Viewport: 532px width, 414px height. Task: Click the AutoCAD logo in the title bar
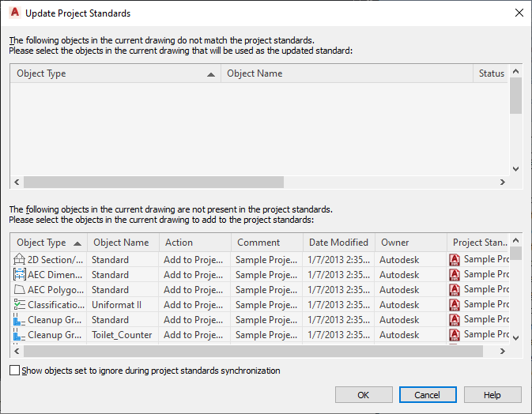click(x=14, y=13)
